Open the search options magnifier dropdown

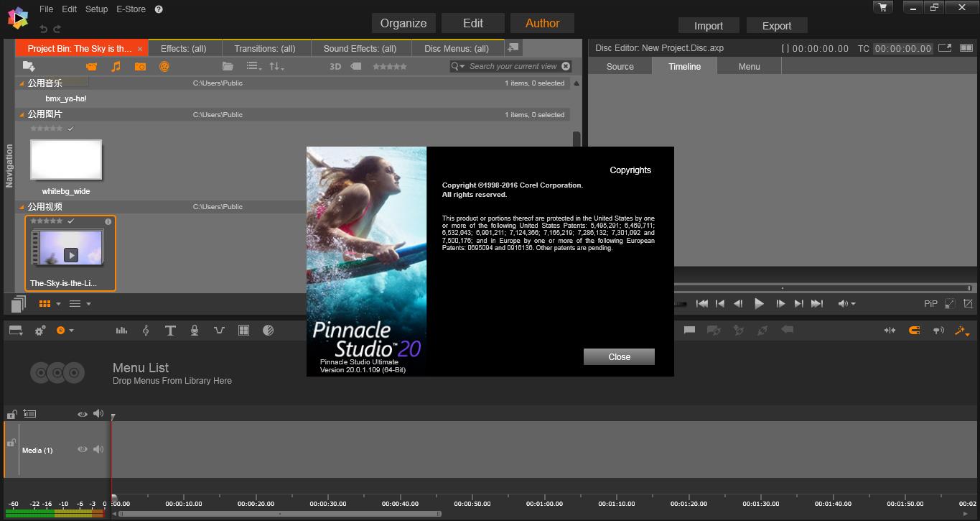click(458, 66)
